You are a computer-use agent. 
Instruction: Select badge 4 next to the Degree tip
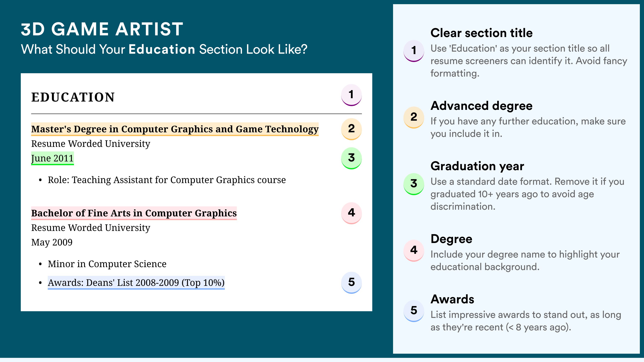tap(413, 250)
